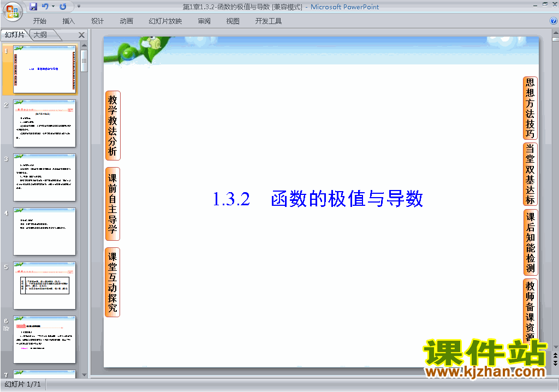559x392 pixels.
Task: Open the undo history dropdown arrow
Action: pos(53,7)
